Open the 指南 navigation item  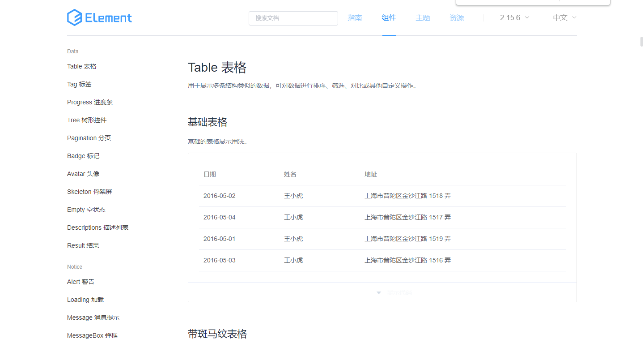tap(355, 17)
